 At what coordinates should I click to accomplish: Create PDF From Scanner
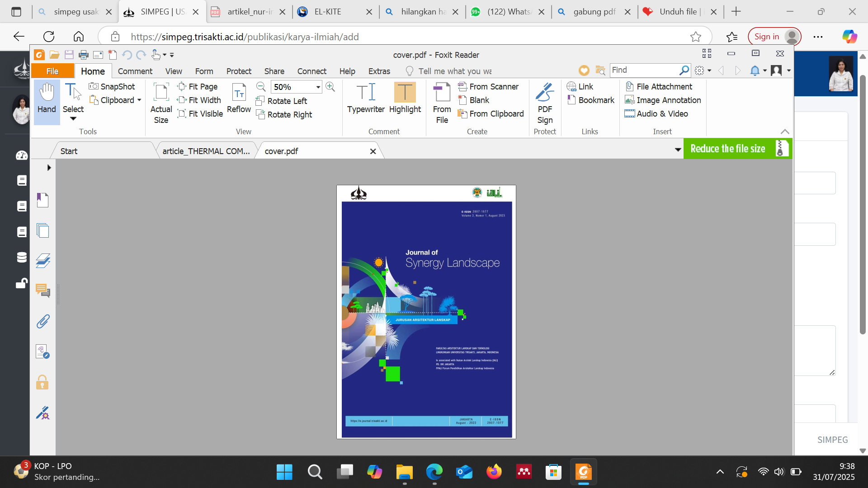coord(488,86)
